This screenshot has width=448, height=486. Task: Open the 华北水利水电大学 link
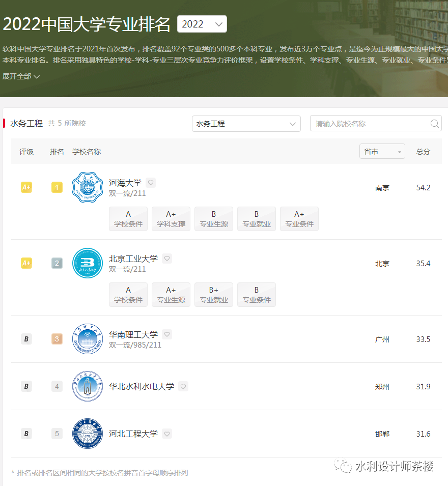[142, 386]
